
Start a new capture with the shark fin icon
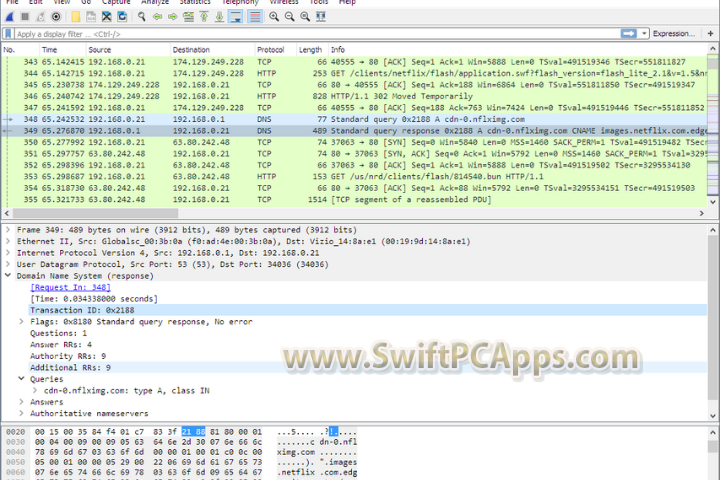click(10, 17)
